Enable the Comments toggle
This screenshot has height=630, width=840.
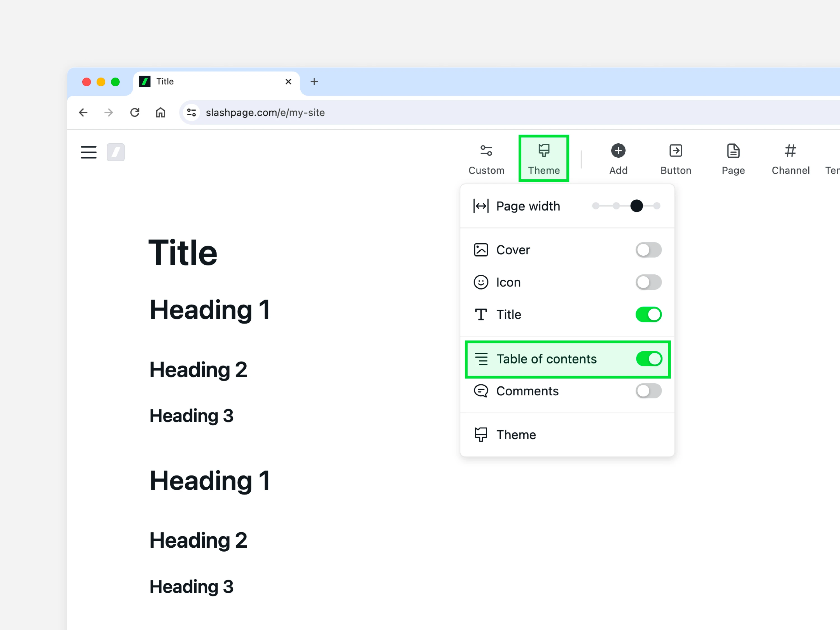(648, 391)
